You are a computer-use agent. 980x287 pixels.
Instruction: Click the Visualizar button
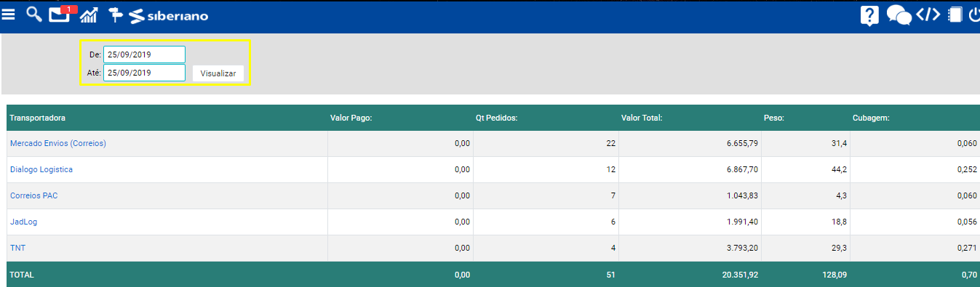(x=218, y=73)
